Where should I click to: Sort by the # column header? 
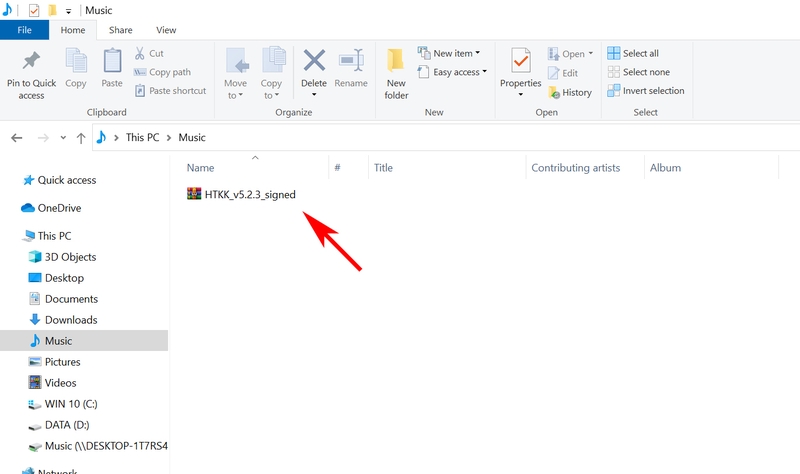point(337,167)
